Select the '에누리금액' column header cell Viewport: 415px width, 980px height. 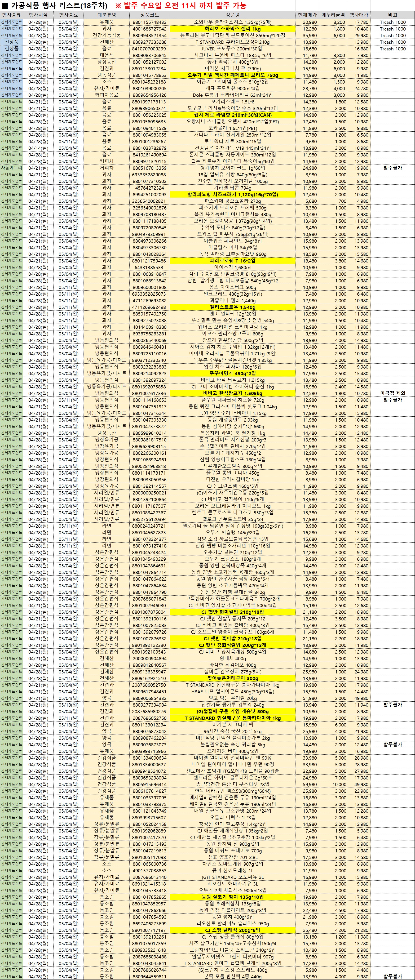(333, 15)
